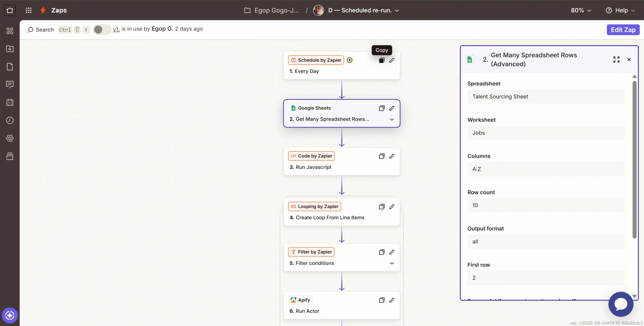Edit the Schedule by Zapier step
644x326 pixels.
tap(392, 60)
